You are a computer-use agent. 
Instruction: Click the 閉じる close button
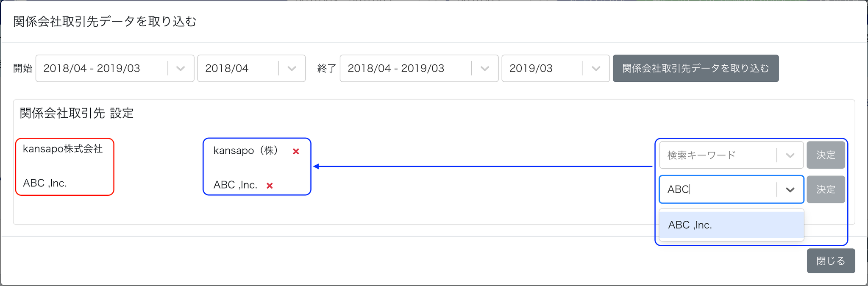click(831, 261)
